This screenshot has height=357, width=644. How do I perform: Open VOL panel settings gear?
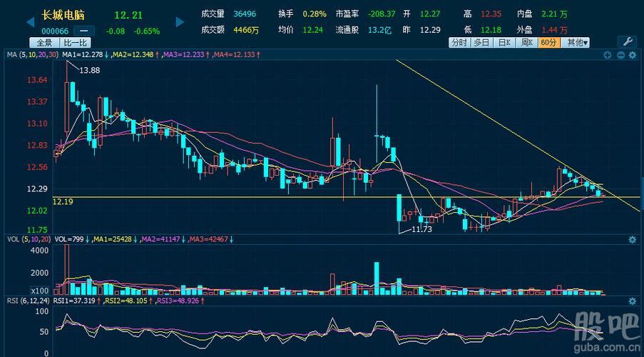point(633,239)
